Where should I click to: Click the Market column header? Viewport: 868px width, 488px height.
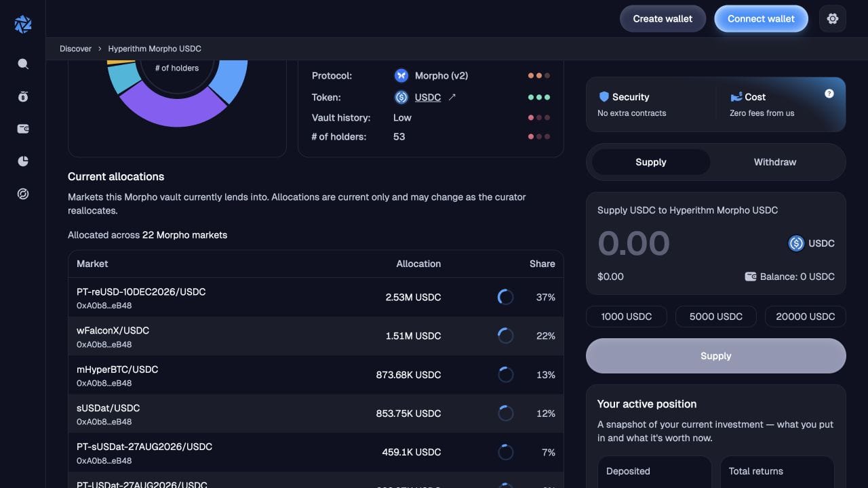coord(92,264)
